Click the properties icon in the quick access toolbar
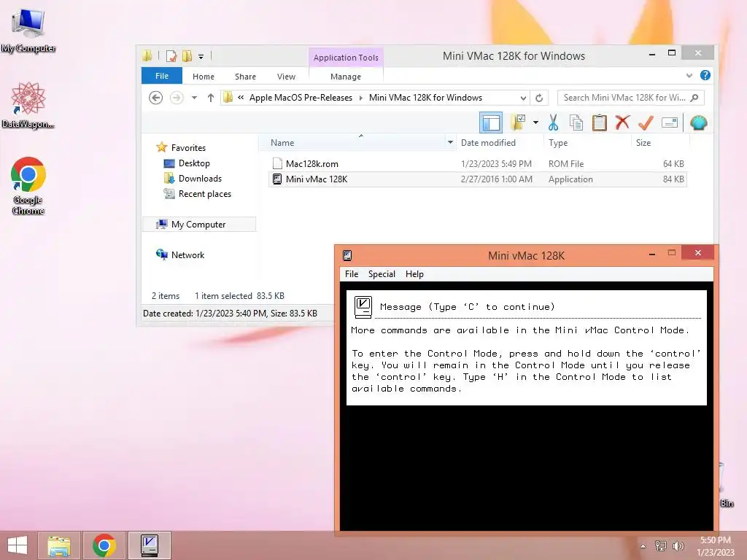Screen dimensions: 747x560 (171, 56)
